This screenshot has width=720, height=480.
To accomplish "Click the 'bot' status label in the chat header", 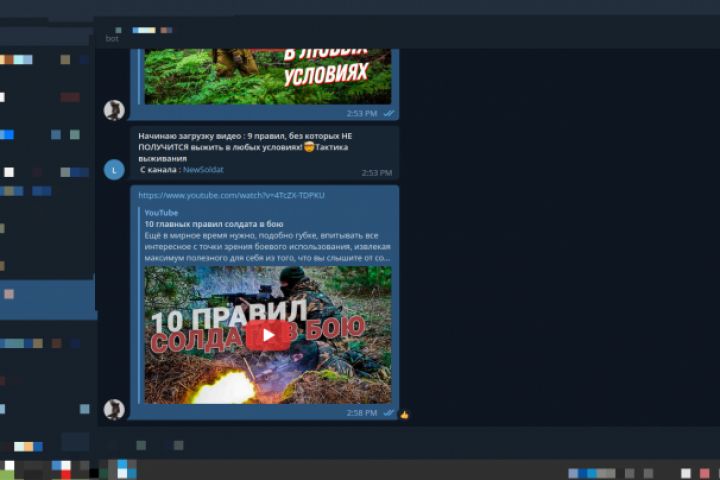I will point(112,39).
